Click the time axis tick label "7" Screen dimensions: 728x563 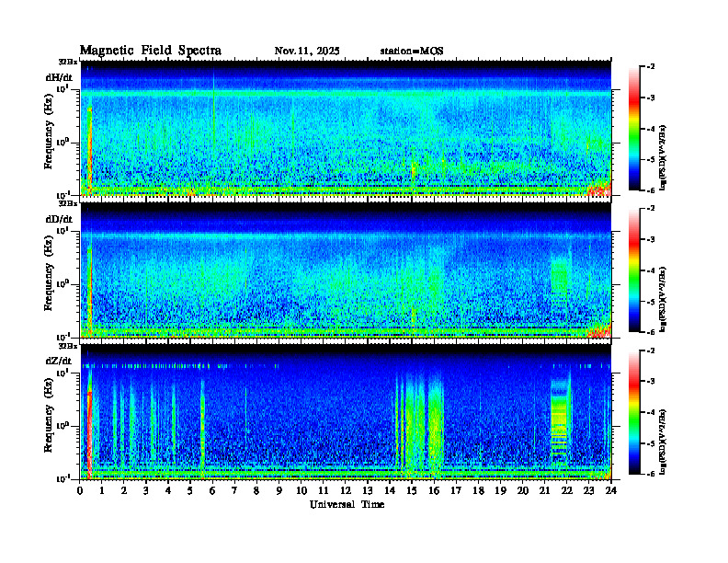(x=234, y=490)
